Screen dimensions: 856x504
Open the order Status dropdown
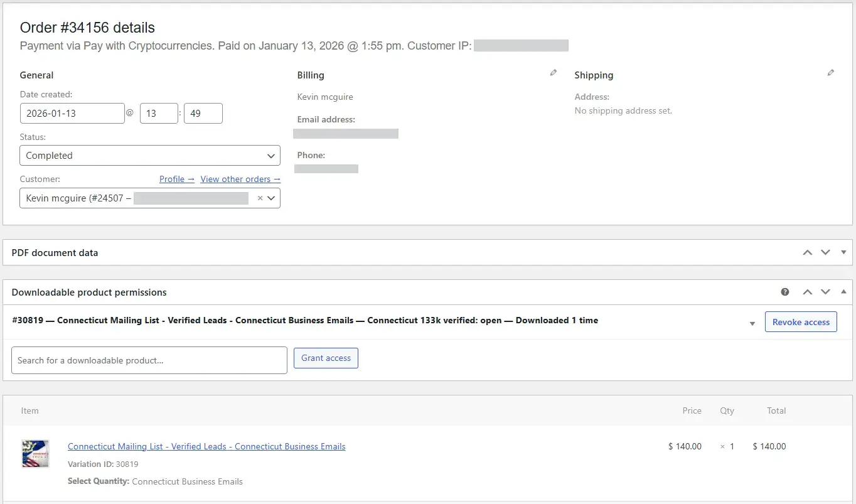149,156
